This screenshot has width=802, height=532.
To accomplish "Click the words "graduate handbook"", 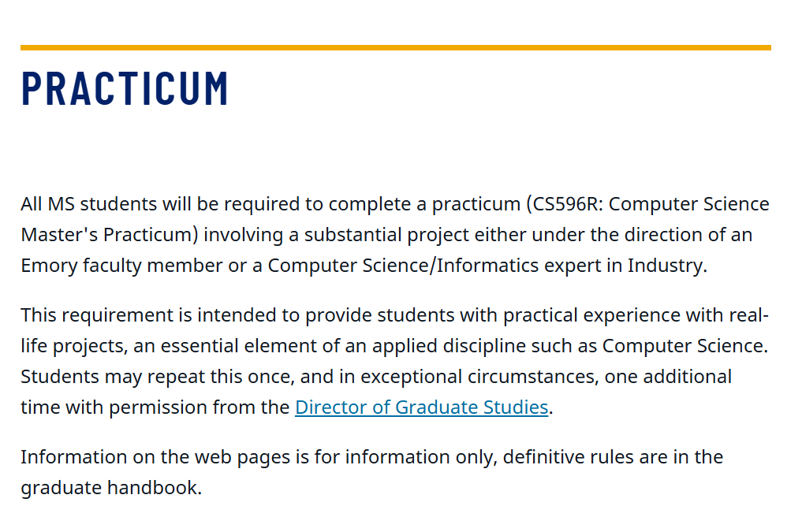I will pos(109,488).
